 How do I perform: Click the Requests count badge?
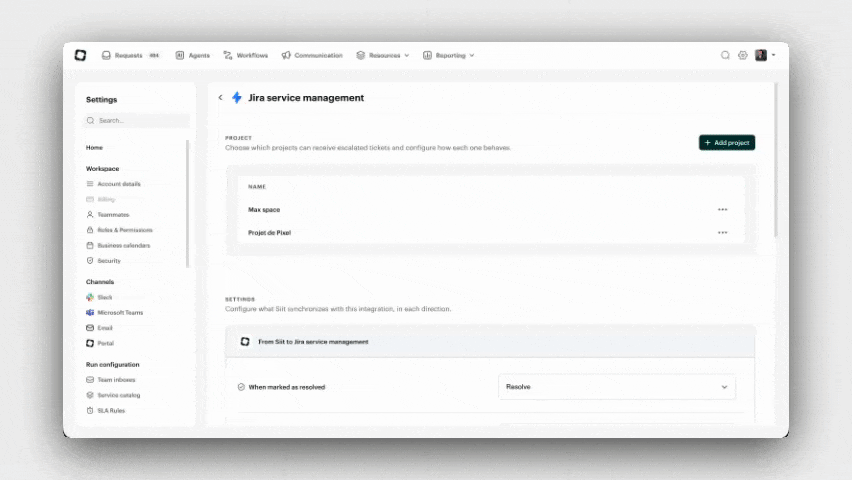pyautogui.click(x=154, y=55)
